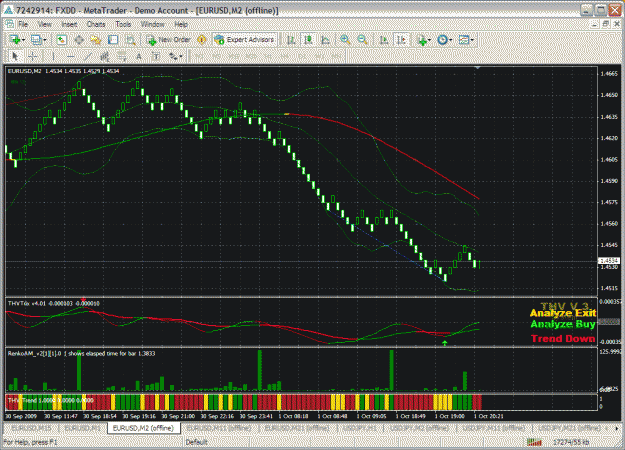Select the trendline drawing tool
The height and width of the screenshot is (450, 625).
(x=88, y=57)
